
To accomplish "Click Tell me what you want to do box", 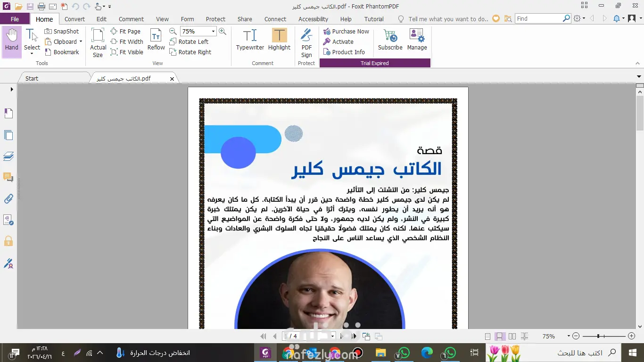I will (x=448, y=19).
